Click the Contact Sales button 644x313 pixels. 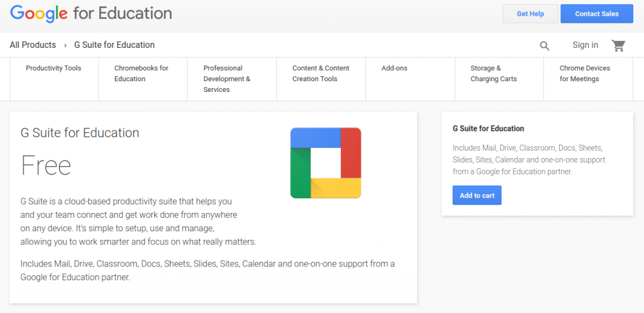pyautogui.click(x=597, y=14)
